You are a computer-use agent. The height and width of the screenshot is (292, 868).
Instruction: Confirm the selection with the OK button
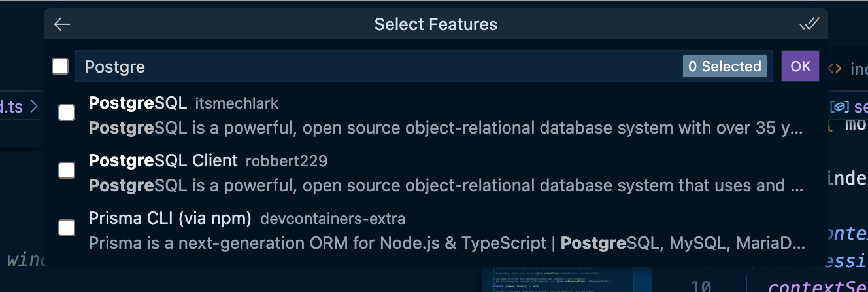point(801,66)
